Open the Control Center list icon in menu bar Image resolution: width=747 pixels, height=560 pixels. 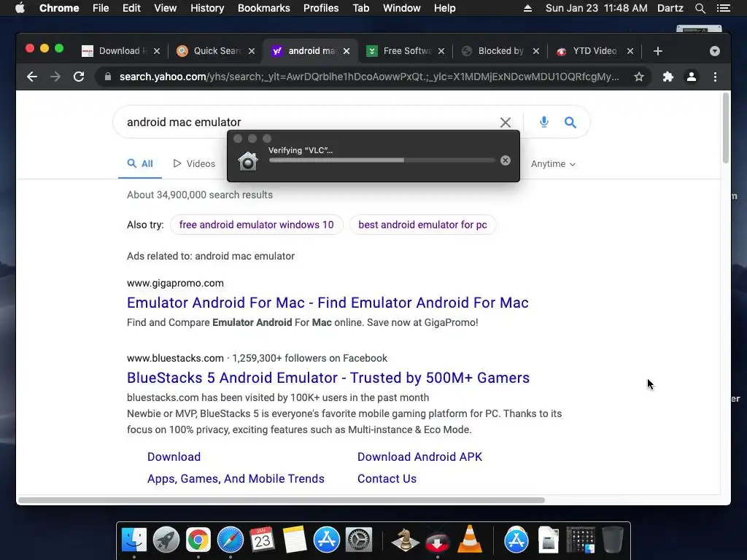click(723, 8)
